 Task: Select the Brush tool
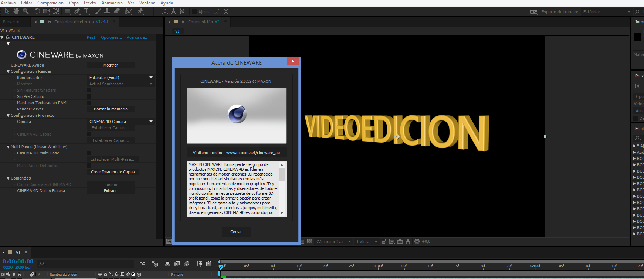(x=98, y=11)
